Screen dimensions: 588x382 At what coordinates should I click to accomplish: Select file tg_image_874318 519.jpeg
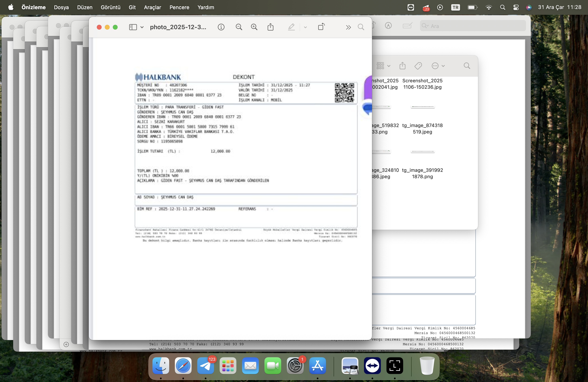click(422, 129)
